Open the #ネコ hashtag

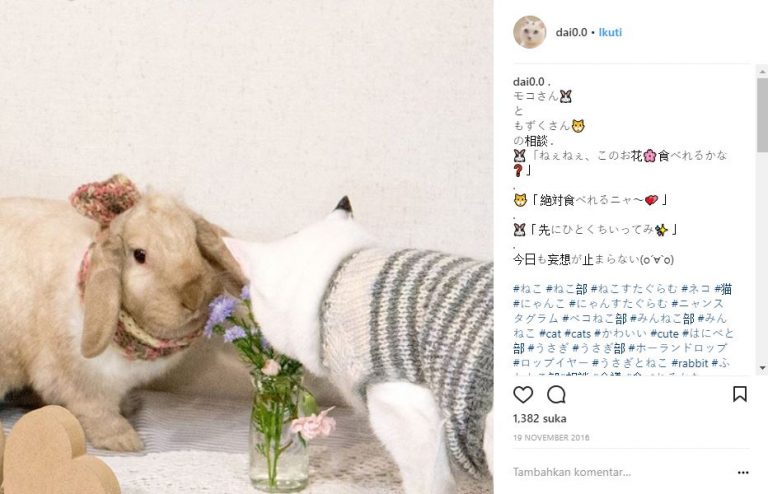pos(696,289)
